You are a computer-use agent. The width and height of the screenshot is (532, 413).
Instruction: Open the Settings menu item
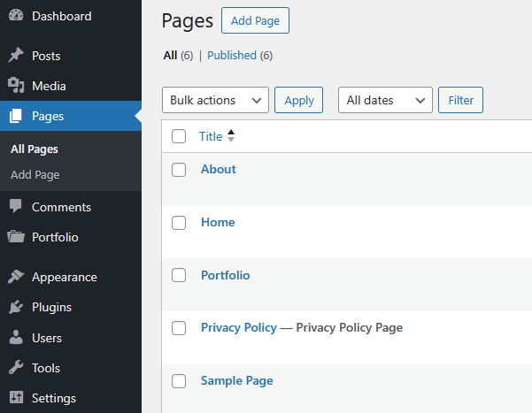pos(53,398)
